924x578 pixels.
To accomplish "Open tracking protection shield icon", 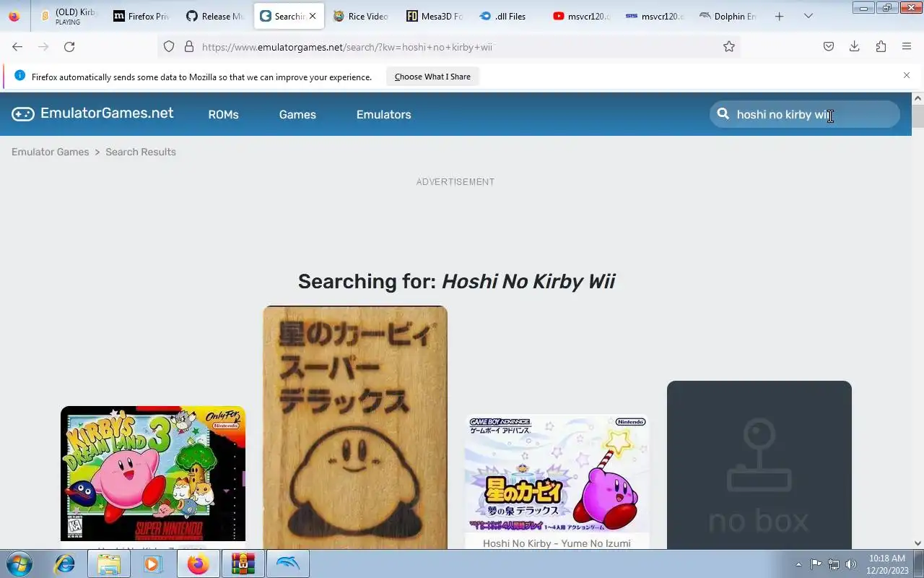I will (169, 46).
